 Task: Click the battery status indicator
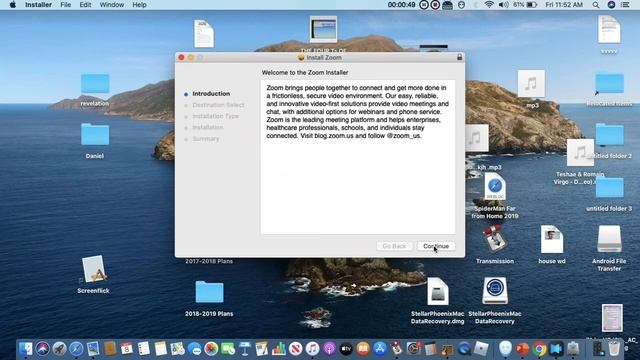coord(526,5)
